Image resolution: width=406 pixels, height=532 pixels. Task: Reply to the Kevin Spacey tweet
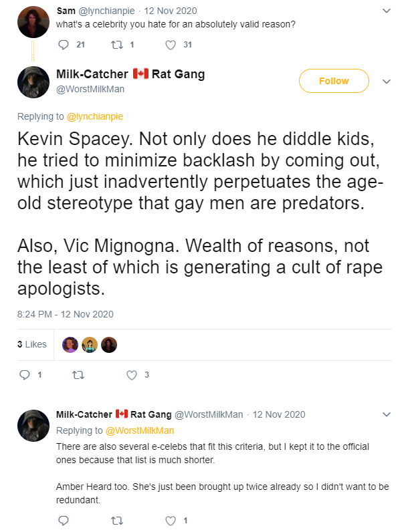coord(25,375)
